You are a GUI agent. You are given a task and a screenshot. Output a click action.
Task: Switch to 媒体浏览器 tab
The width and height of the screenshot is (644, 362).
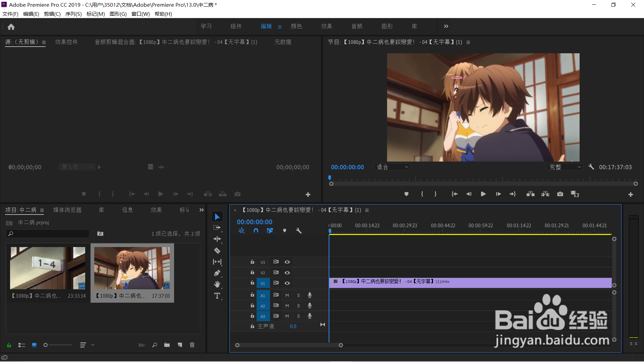point(67,210)
